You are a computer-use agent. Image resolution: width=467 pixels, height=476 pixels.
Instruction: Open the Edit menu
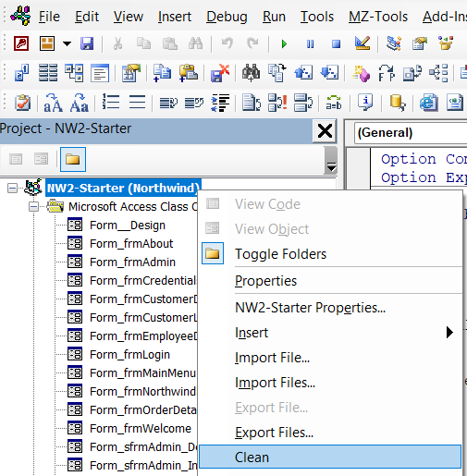87,17
